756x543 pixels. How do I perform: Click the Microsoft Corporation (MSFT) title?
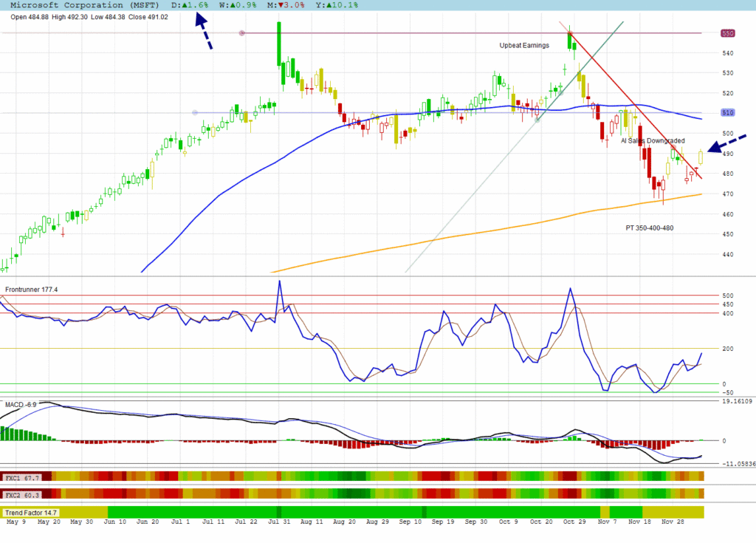(85, 5)
